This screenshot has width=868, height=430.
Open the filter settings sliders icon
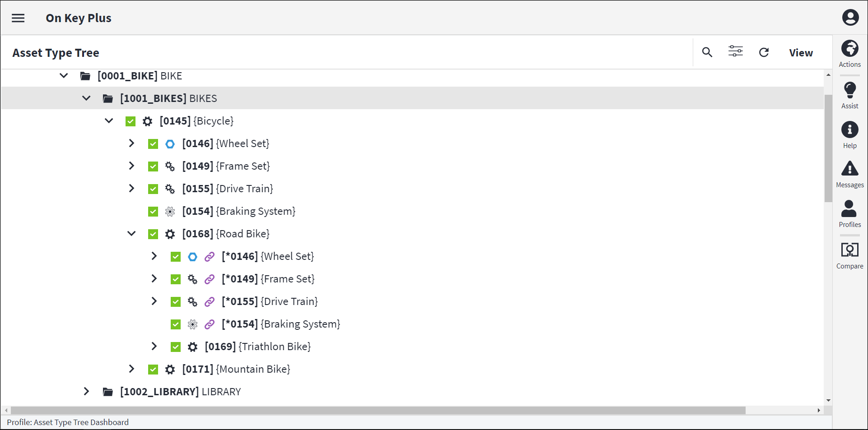(x=736, y=51)
